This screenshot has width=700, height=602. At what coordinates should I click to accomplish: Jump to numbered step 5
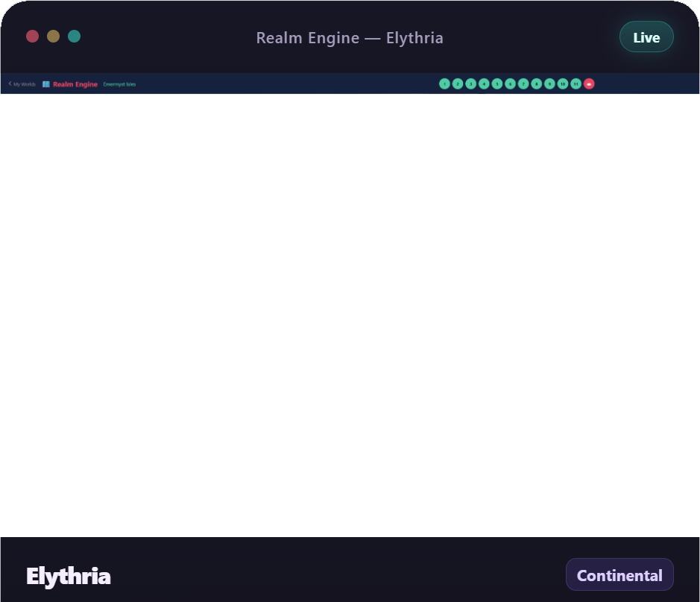(x=496, y=84)
